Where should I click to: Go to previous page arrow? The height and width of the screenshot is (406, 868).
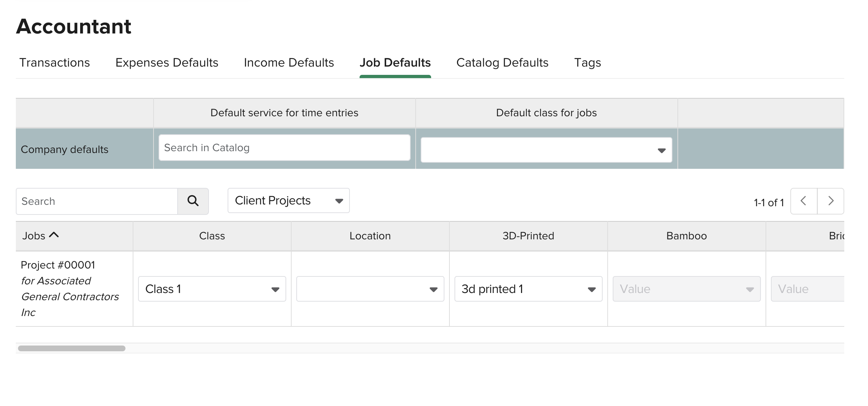804,201
